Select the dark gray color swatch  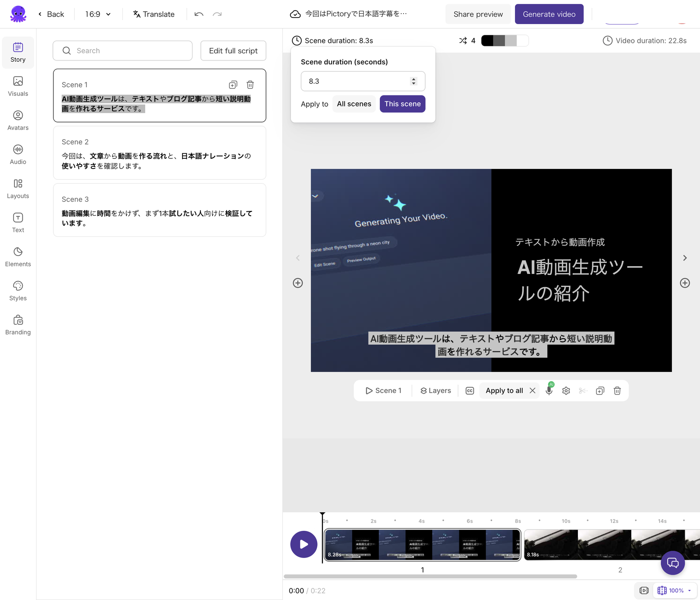click(499, 41)
